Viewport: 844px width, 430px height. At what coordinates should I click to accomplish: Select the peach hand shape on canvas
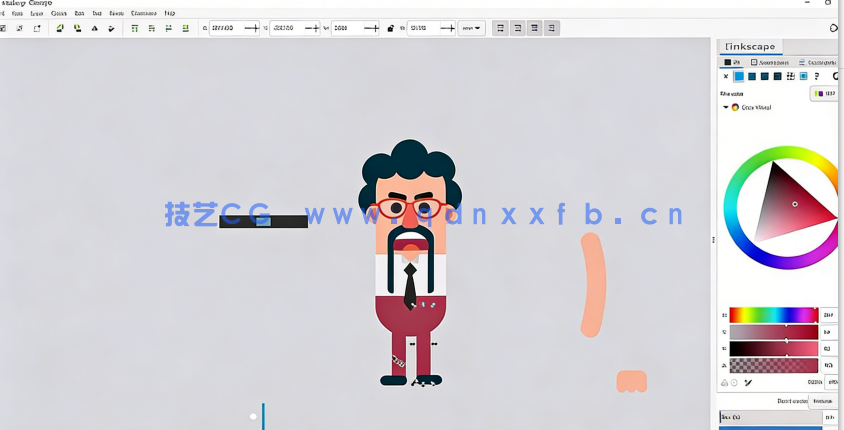(x=631, y=381)
